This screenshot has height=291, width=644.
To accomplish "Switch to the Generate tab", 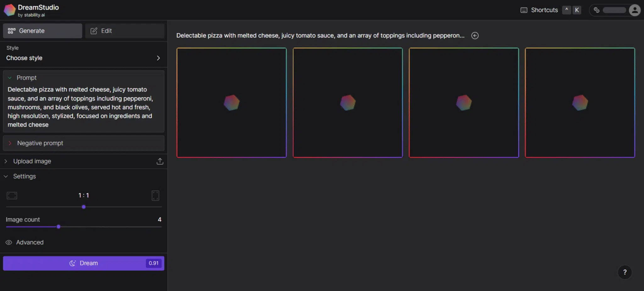I will tap(42, 31).
